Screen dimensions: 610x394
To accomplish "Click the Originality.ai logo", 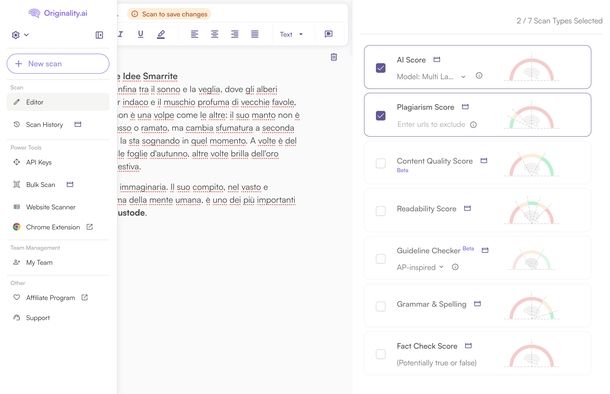I will pyautogui.click(x=58, y=13).
